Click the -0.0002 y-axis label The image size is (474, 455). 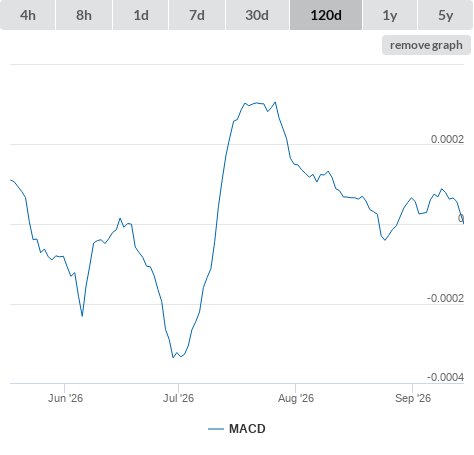pyautogui.click(x=445, y=298)
